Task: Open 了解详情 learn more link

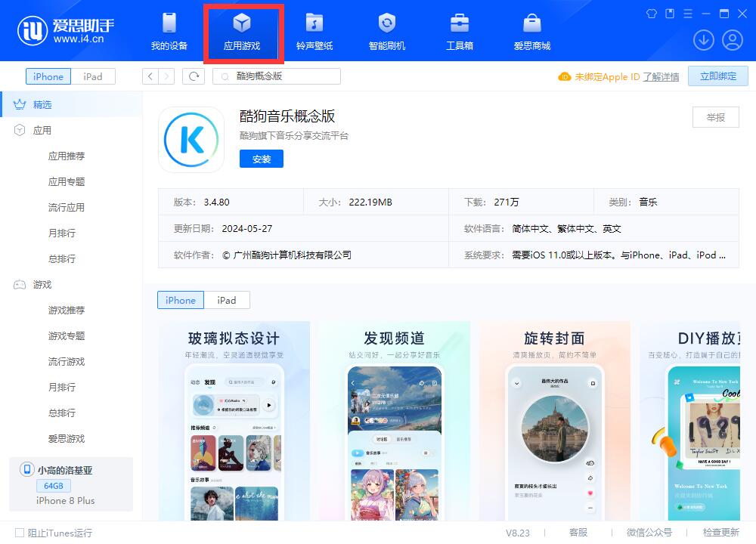Action: [x=661, y=77]
